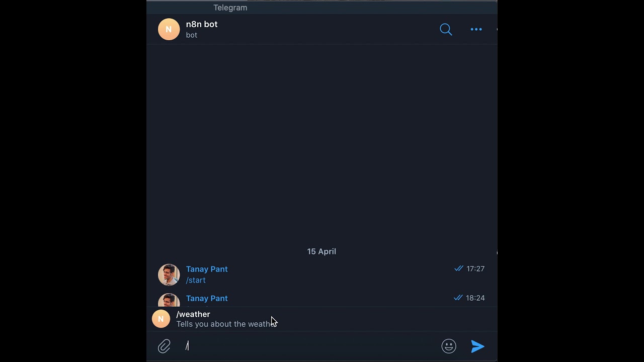
Task: Send the message with the arrow icon
Action: 477,346
